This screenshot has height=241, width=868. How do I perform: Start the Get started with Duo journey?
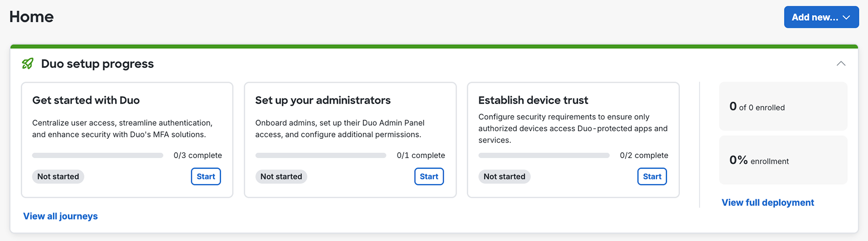coord(206,176)
